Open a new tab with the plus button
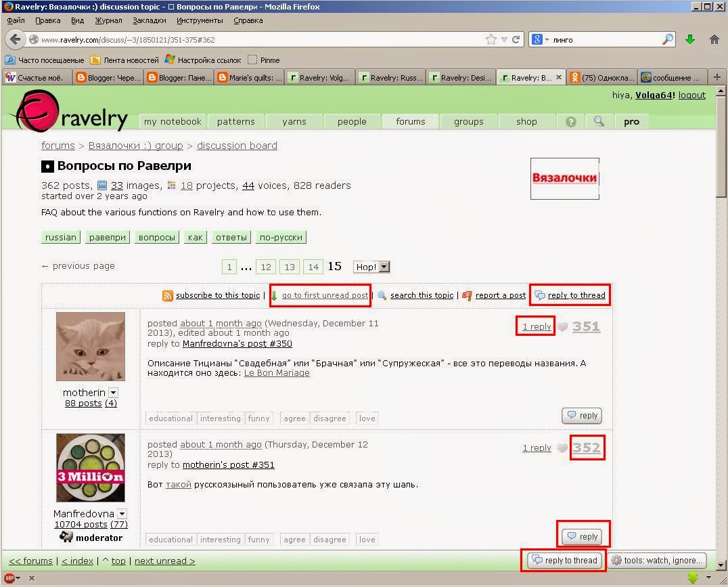 717,77
